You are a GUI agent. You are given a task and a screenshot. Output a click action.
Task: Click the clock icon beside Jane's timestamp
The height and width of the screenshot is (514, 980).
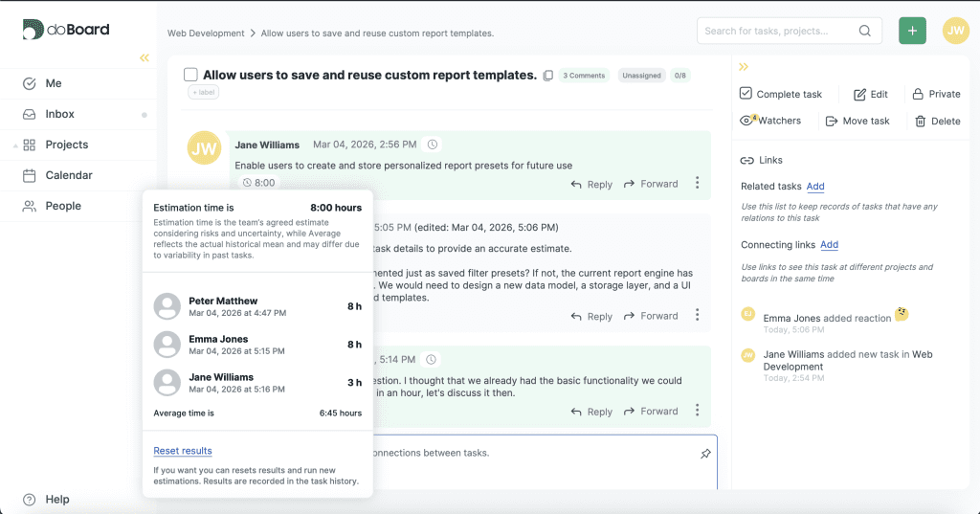[433, 145]
